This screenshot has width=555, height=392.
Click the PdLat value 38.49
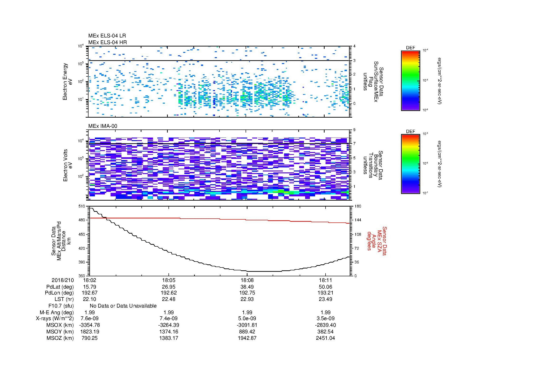[247, 287]
